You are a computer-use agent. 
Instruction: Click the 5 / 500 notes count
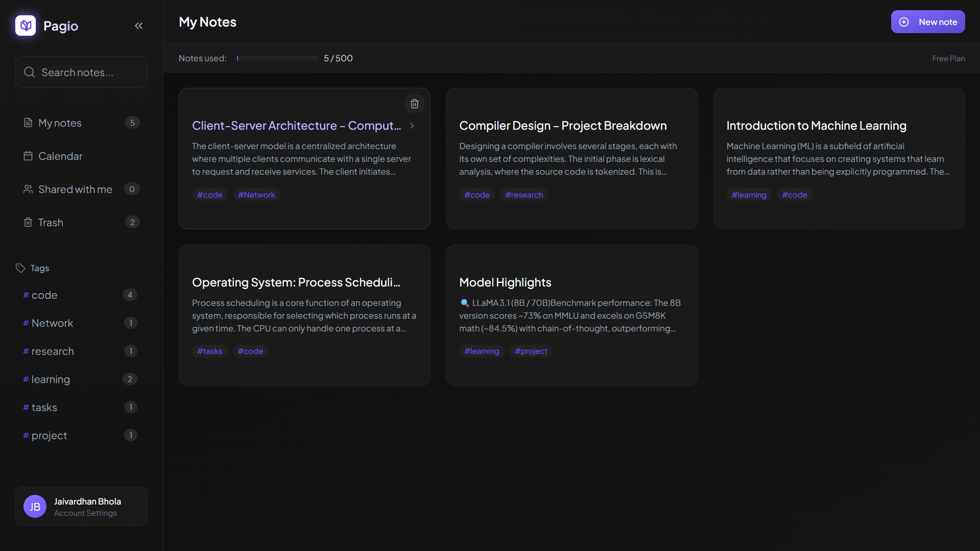tap(338, 58)
